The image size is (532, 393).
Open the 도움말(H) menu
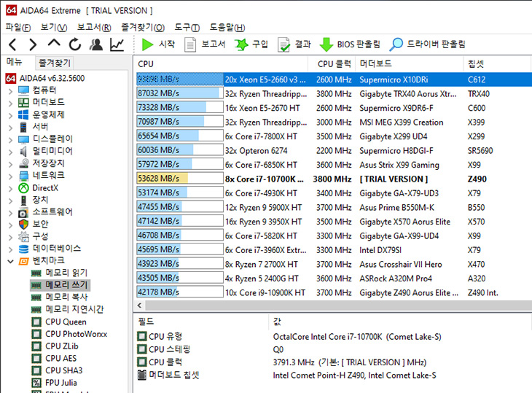[227, 27]
